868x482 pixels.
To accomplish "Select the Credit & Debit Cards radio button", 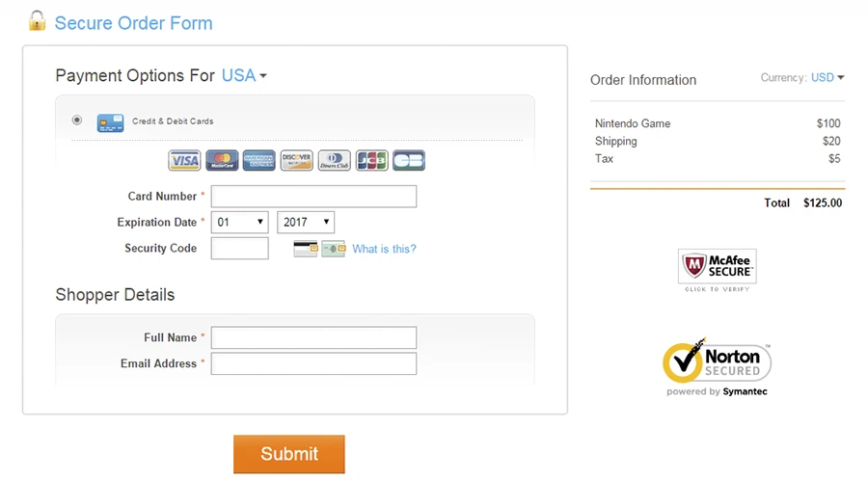I will [77, 120].
